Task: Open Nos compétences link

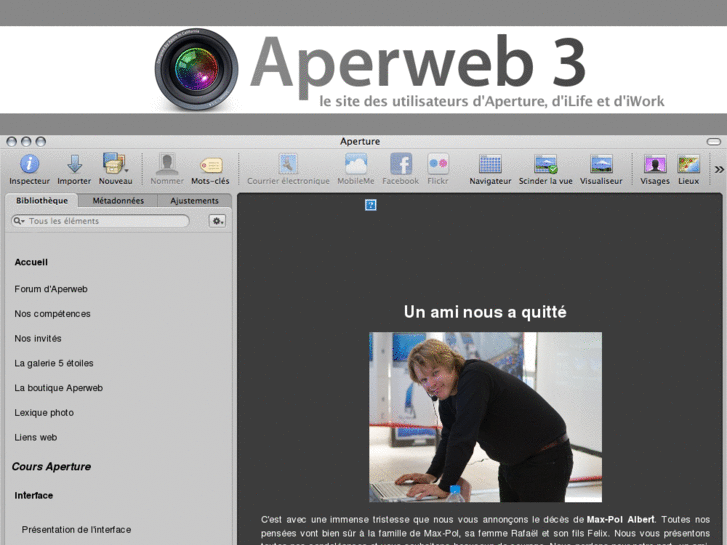Action: pyautogui.click(x=52, y=314)
